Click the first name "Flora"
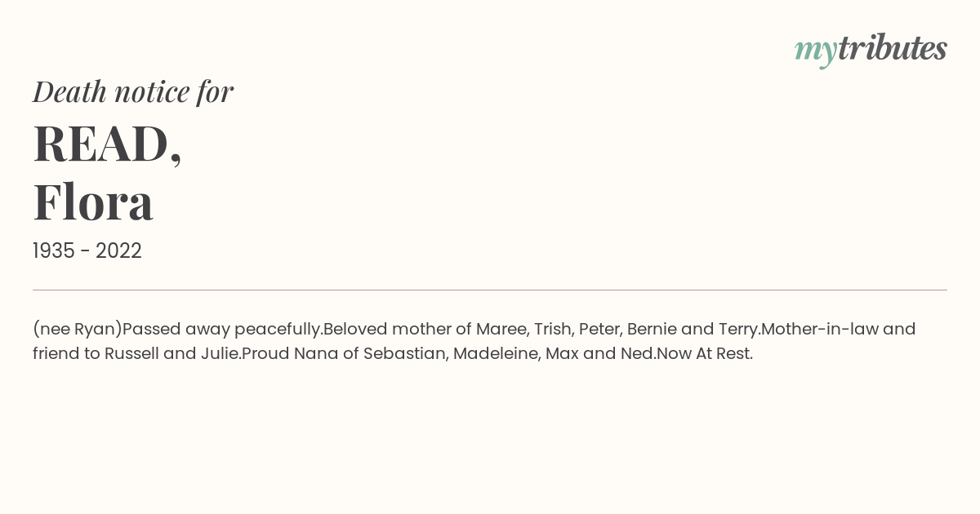 [x=93, y=202]
